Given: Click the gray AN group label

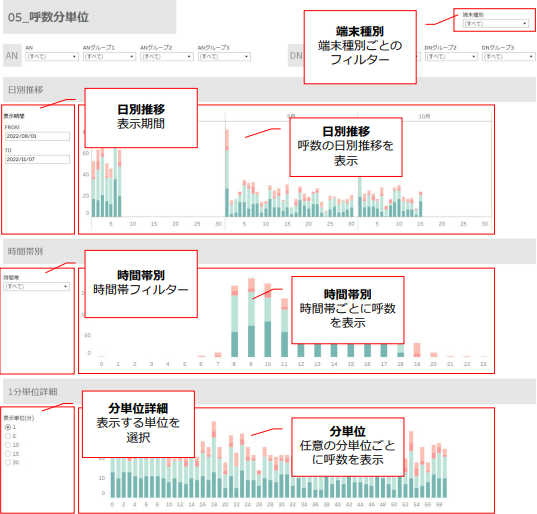Looking at the screenshot, I should pyautogui.click(x=12, y=55).
